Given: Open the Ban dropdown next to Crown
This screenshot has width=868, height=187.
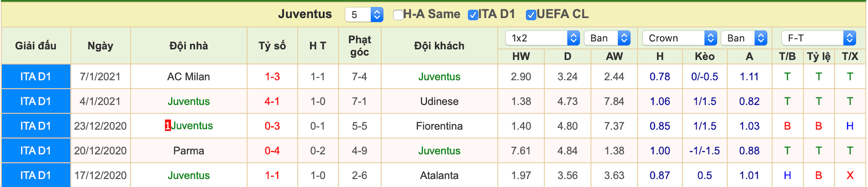Looking at the screenshot, I should click(x=744, y=38).
